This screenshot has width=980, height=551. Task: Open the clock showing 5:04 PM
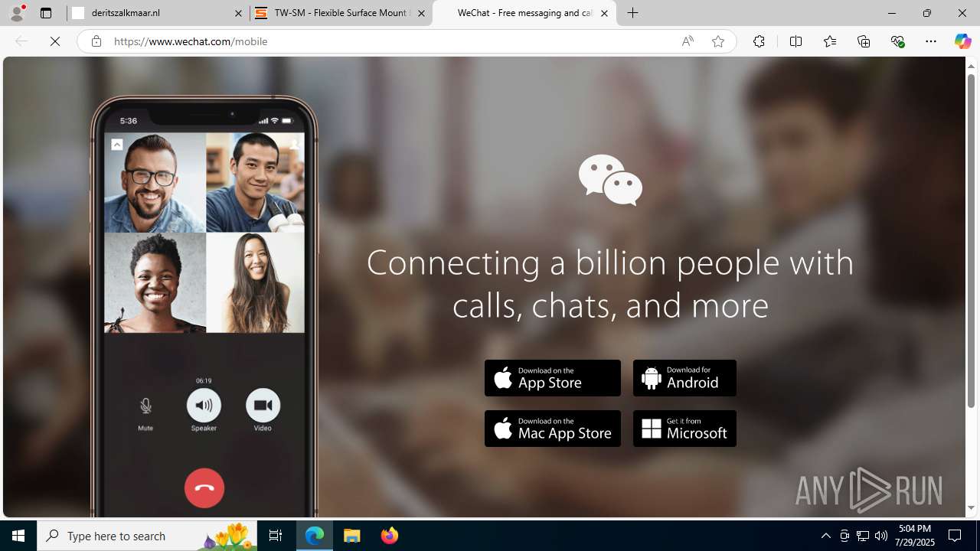[915, 536]
